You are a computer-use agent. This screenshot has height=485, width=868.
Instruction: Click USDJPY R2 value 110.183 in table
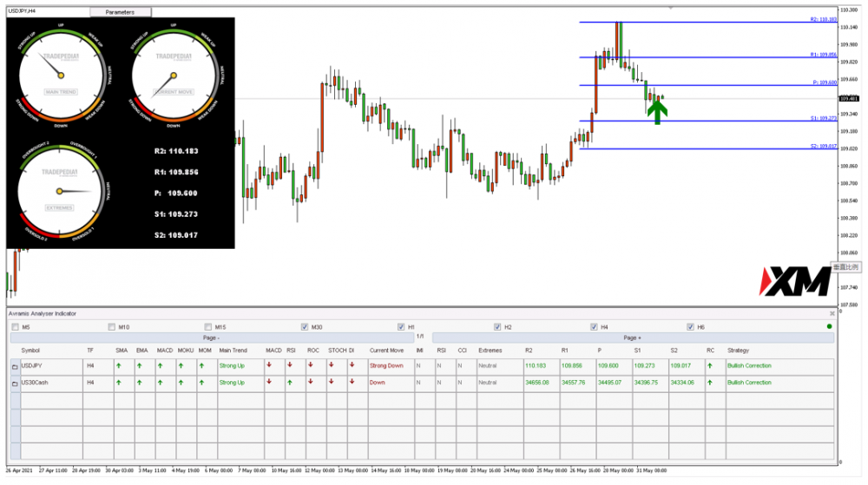click(536, 366)
